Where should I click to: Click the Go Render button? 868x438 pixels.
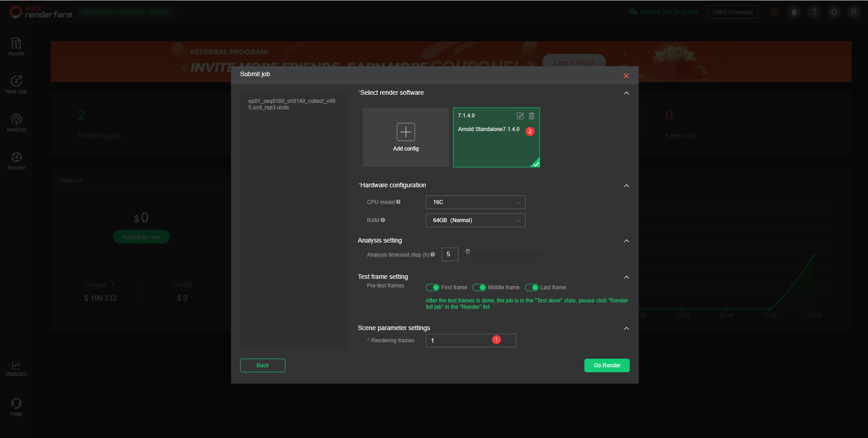click(607, 365)
